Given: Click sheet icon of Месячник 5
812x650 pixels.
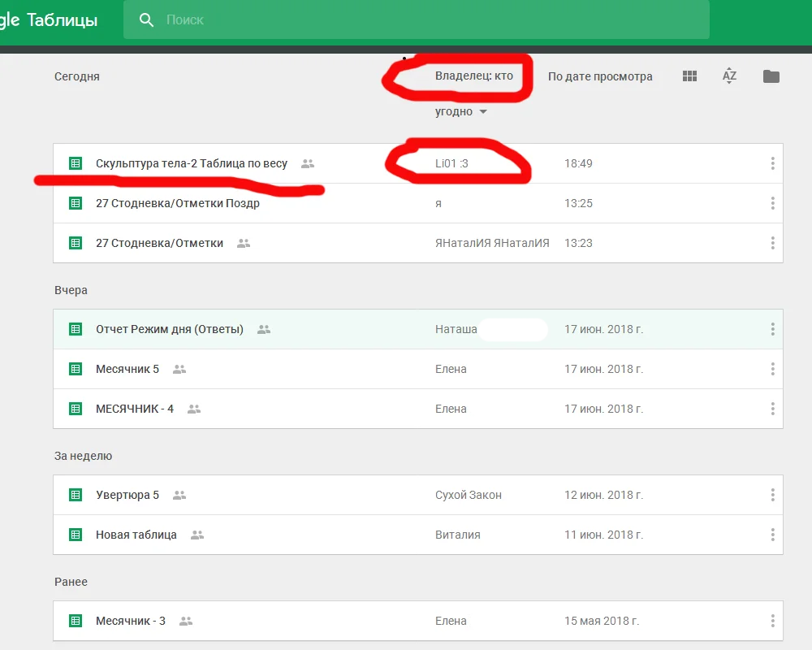Looking at the screenshot, I should 76,369.
